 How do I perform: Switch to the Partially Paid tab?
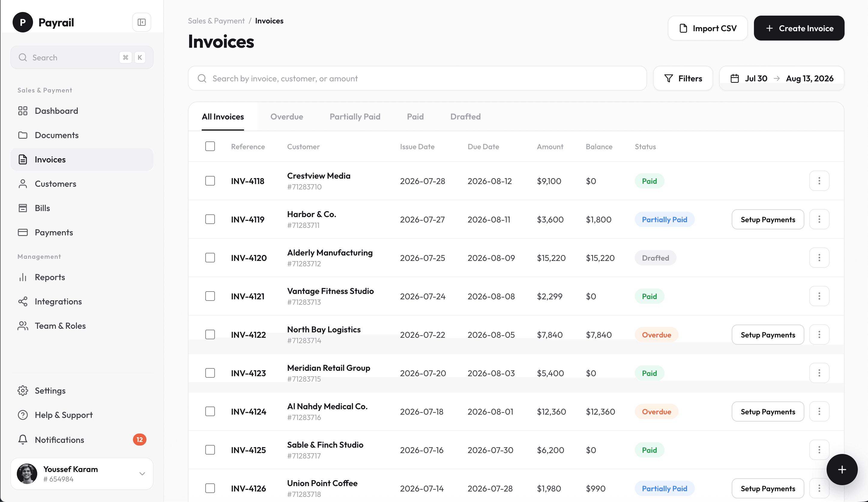coord(355,117)
